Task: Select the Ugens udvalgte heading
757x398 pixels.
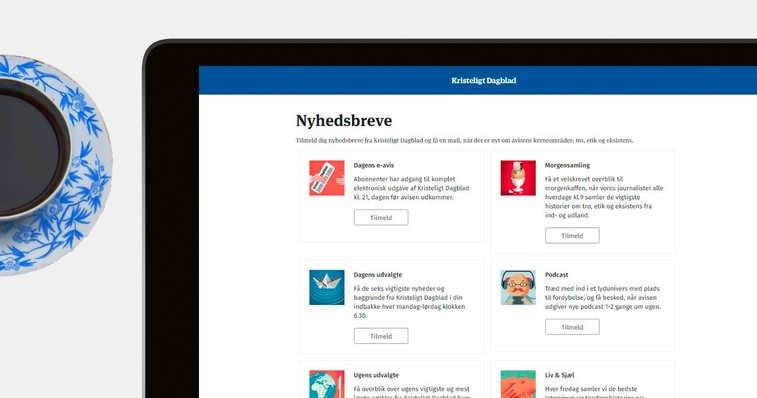Action: [x=376, y=375]
